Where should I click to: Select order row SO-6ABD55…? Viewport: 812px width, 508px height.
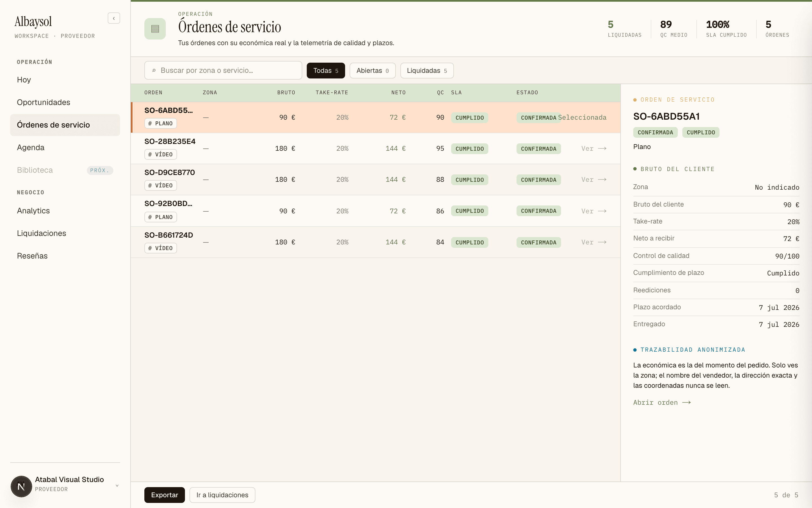[376, 117]
